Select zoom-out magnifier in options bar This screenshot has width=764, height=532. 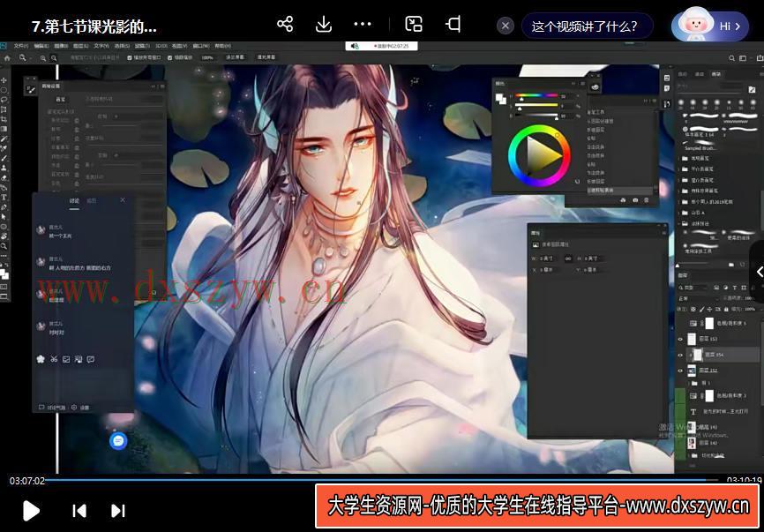[x=54, y=58]
